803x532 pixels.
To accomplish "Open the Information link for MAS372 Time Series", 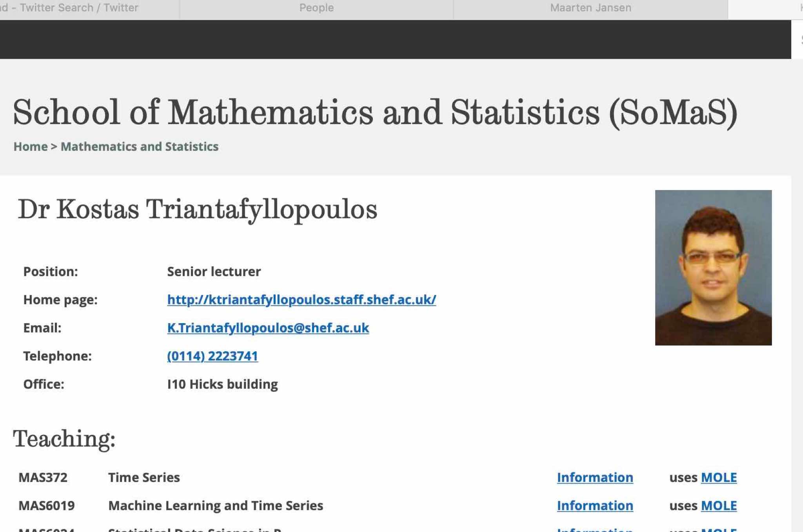I will pyautogui.click(x=595, y=478).
